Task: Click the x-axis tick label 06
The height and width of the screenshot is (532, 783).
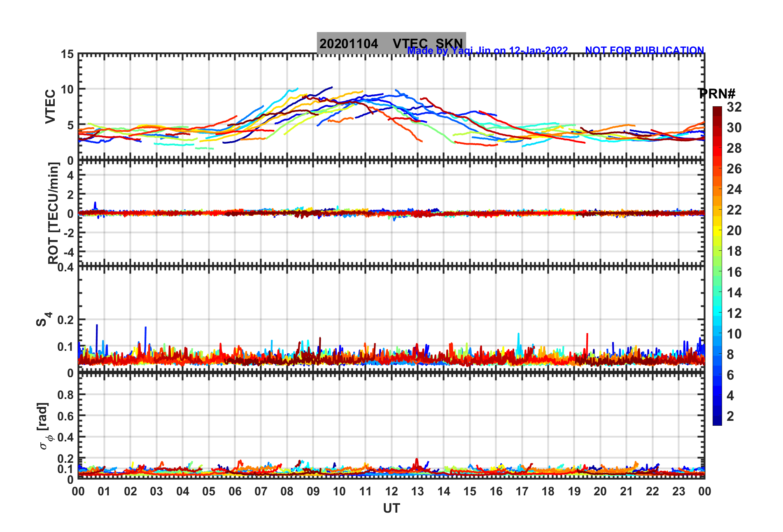Action: pyautogui.click(x=235, y=491)
